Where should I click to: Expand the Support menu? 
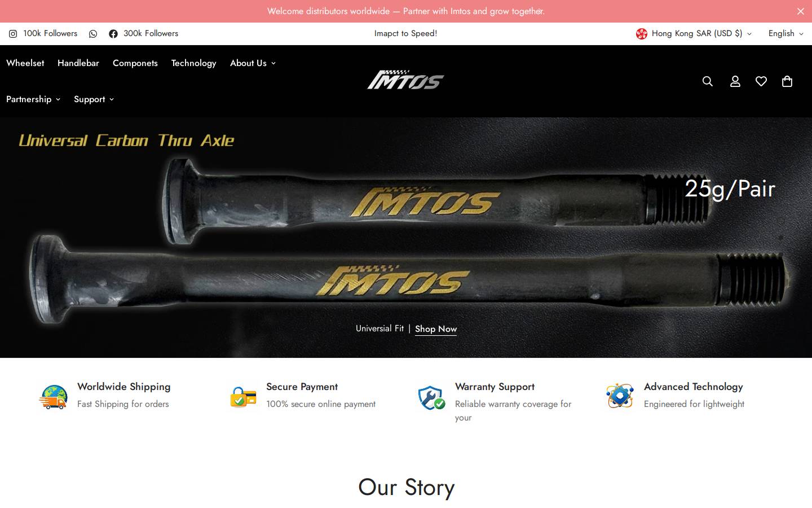(94, 99)
